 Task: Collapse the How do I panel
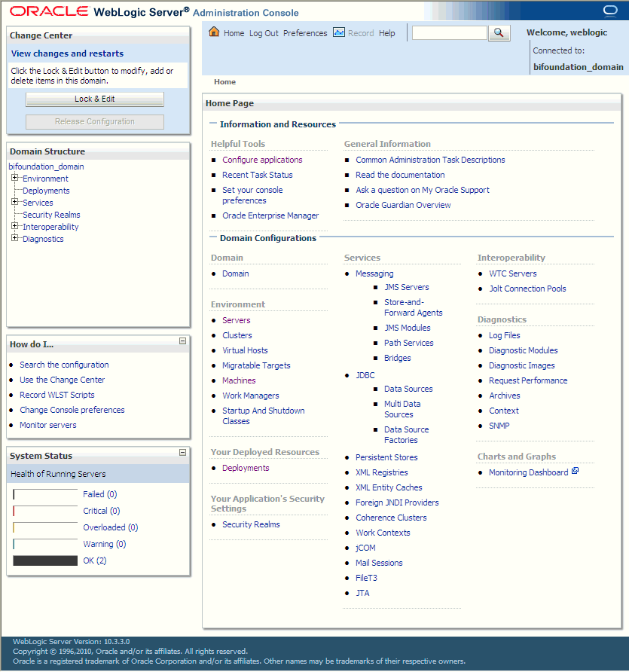182,341
